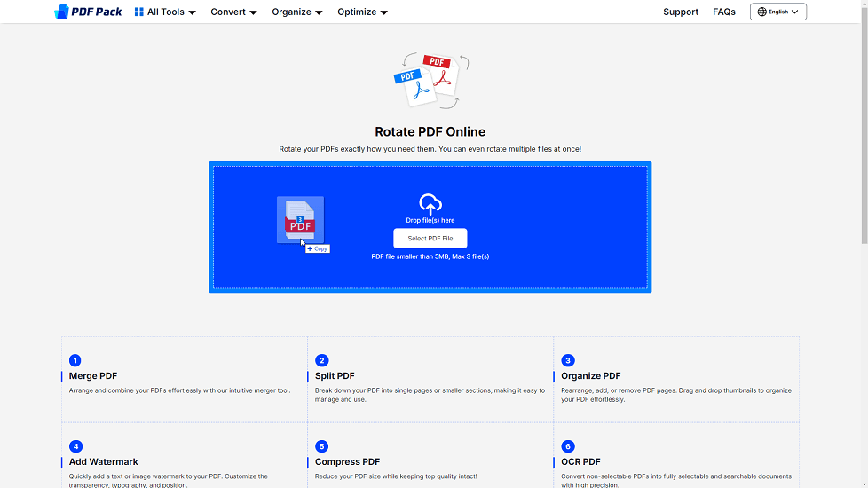Screen dimensions: 868x488
Task: Open the Optimize dropdown menu
Action: [362, 12]
